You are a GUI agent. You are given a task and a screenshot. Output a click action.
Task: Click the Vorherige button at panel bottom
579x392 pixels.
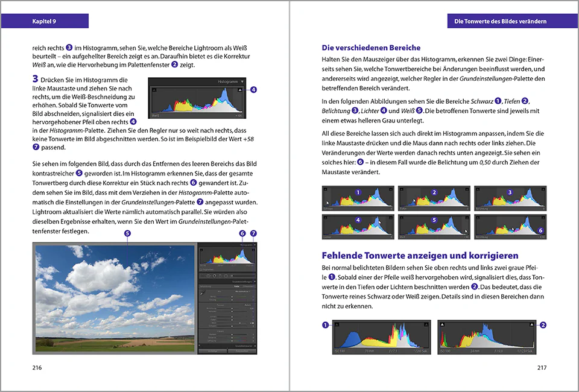point(212,351)
